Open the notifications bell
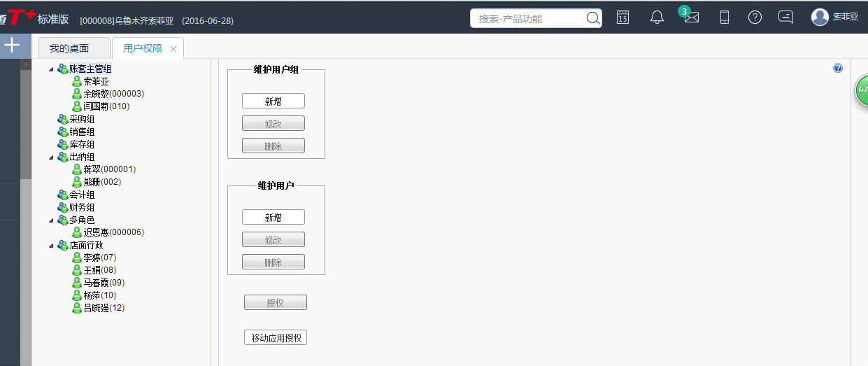868x366 pixels. 657,17
